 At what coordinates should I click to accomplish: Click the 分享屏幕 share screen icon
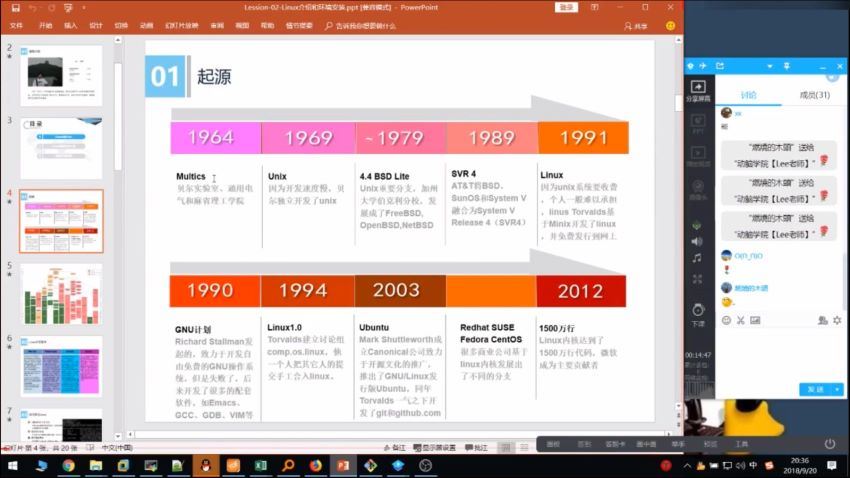click(698, 91)
